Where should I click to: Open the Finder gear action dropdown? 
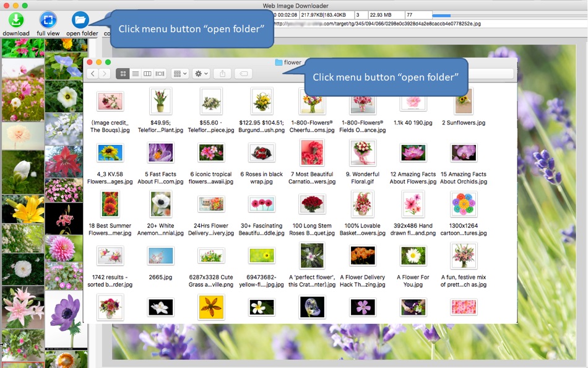201,74
